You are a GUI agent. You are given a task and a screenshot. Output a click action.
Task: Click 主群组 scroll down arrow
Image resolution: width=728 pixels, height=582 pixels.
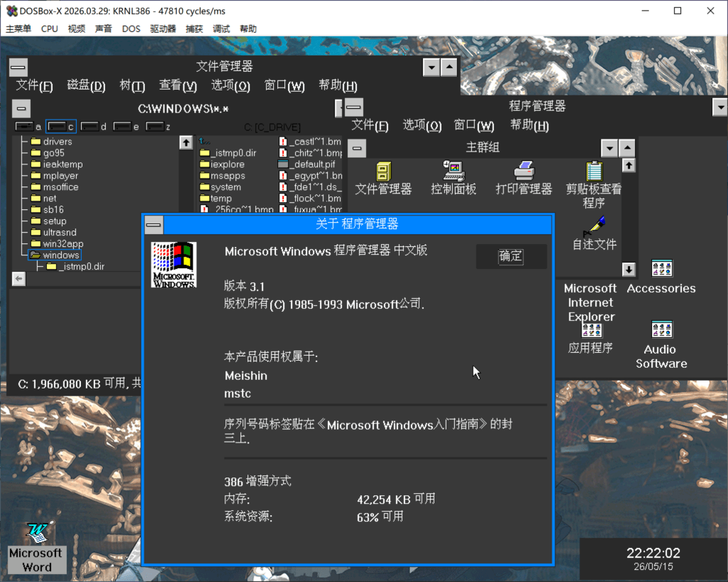[x=628, y=270]
